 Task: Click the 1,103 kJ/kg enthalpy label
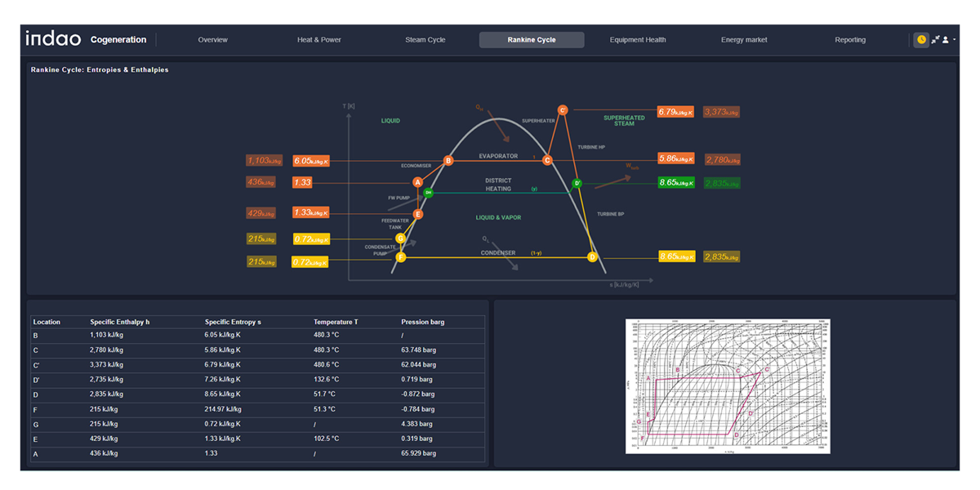pyautogui.click(x=265, y=161)
